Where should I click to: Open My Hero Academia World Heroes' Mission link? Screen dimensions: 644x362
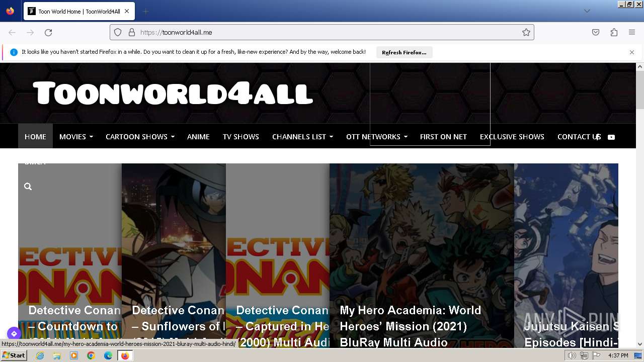411,326
